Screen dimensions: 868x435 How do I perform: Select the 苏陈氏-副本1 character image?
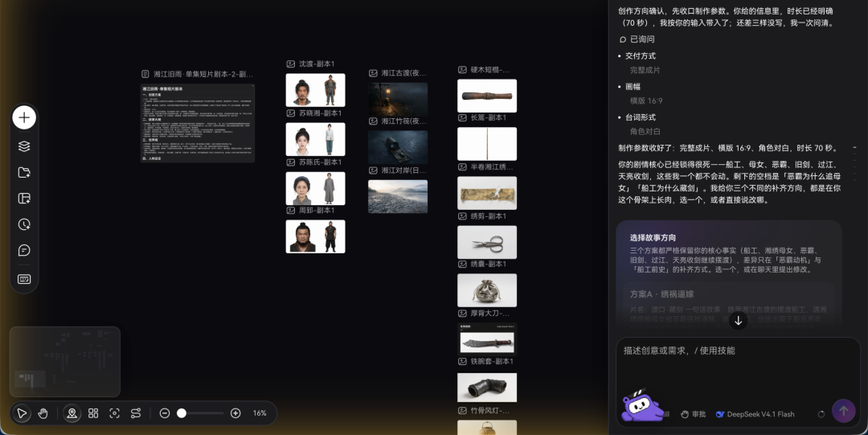pyautogui.click(x=316, y=188)
